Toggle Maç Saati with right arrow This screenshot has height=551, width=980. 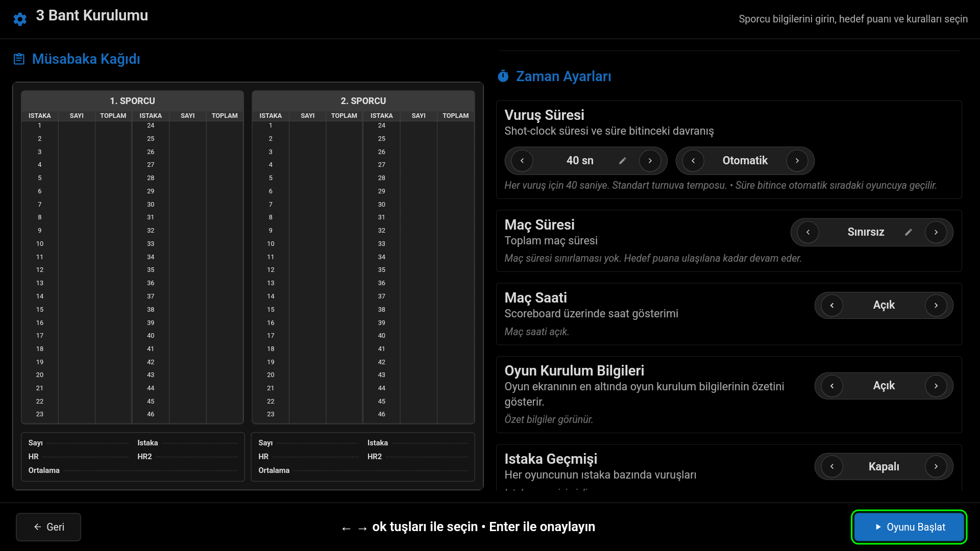[x=936, y=305]
